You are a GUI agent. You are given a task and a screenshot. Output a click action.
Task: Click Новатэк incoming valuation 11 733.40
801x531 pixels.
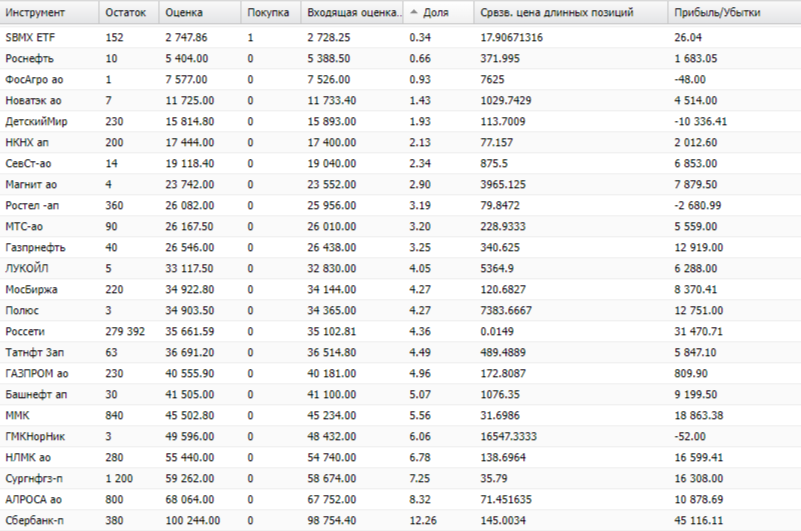pyautogui.click(x=332, y=100)
